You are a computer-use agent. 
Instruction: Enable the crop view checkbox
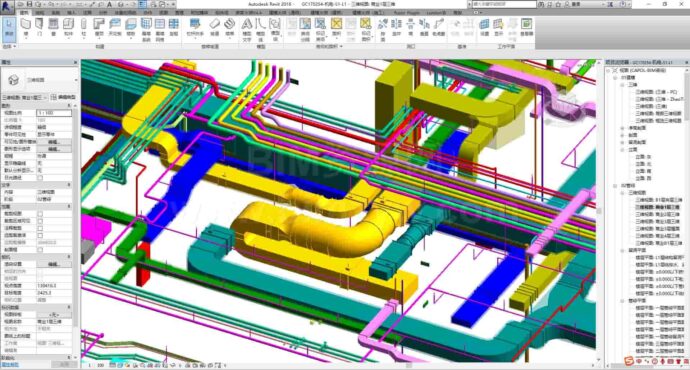40,214
